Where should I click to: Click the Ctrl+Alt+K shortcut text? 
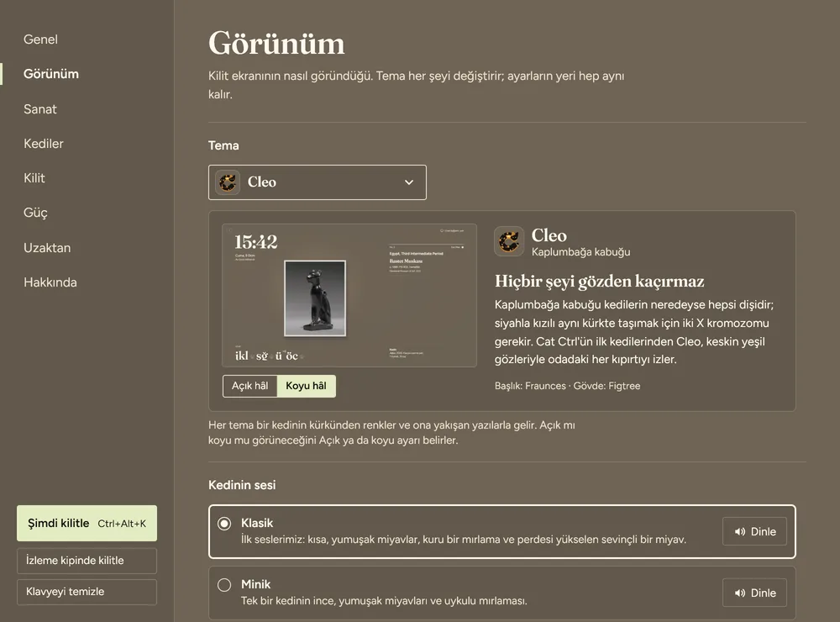[122, 524]
